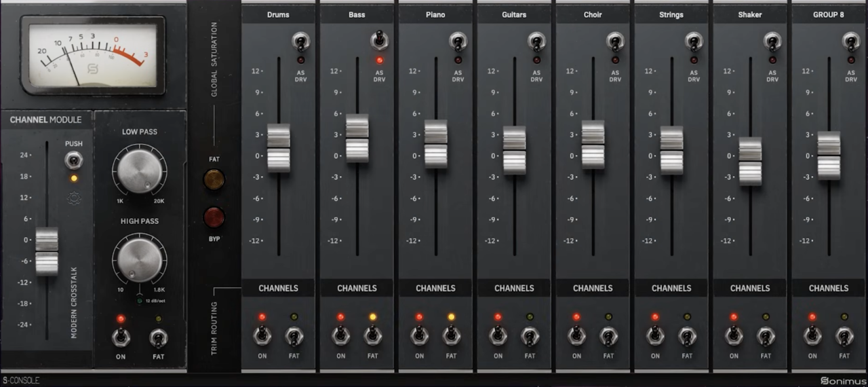This screenshot has height=387, width=868.
Task: Switch the Guitars FAT toggle
Action: pos(530,335)
